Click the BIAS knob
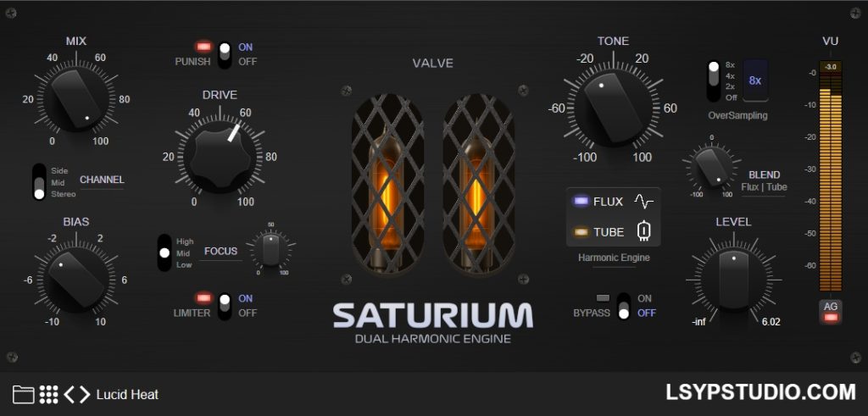The image size is (868, 416). point(75,280)
